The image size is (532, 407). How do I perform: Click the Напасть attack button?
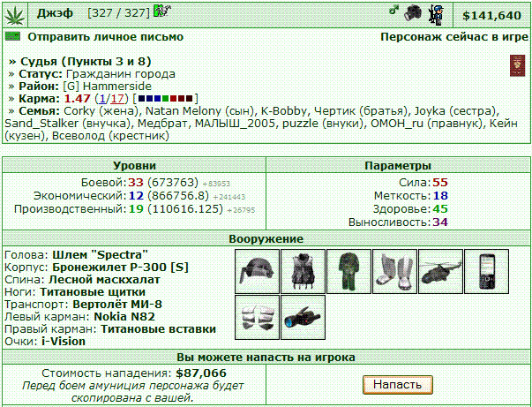click(x=398, y=385)
